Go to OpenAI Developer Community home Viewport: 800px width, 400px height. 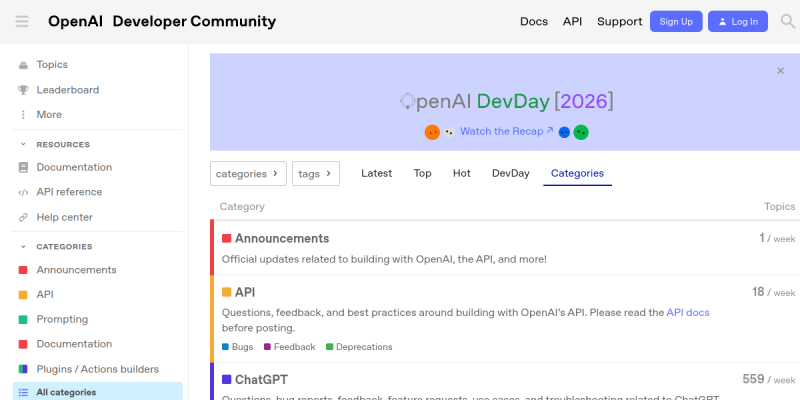[162, 21]
